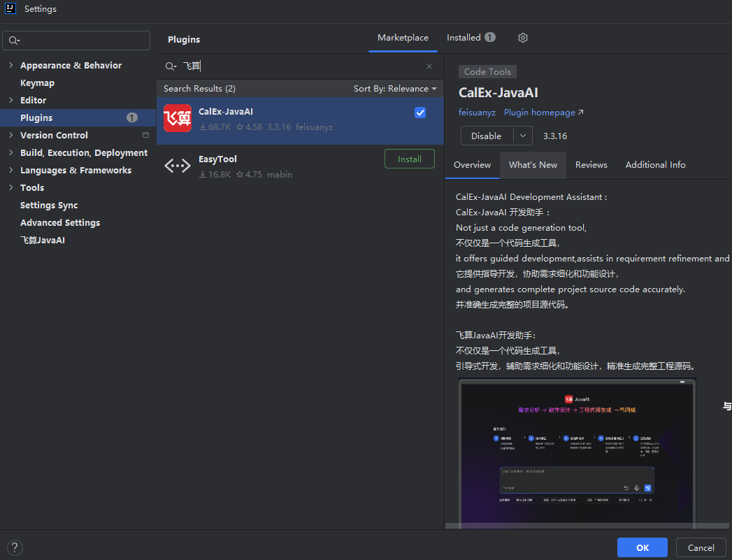Click the Code Tools category tag
The width and height of the screenshot is (732, 560).
[x=487, y=72]
